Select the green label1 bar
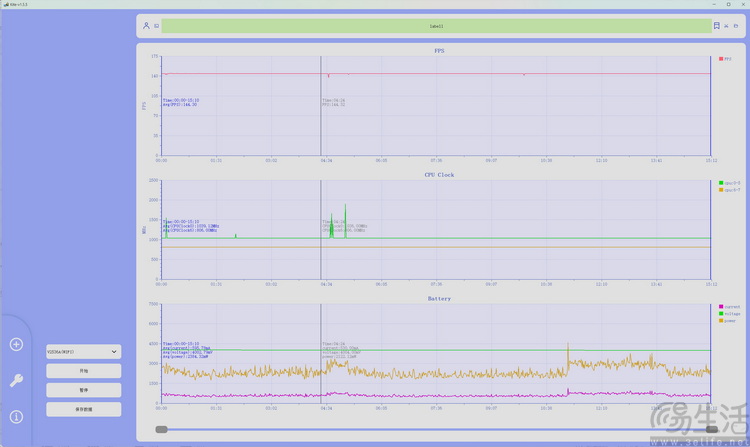The height and width of the screenshot is (447, 750). tap(436, 26)
